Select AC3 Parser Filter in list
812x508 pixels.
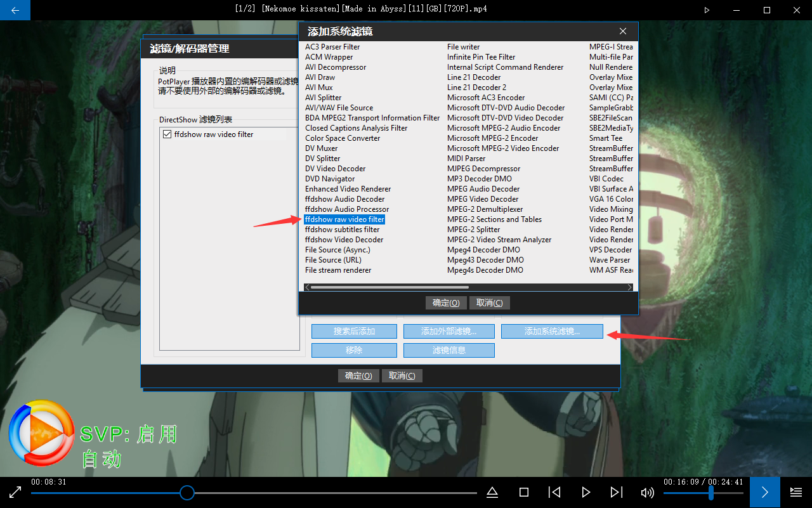click(x=332, y=47)
